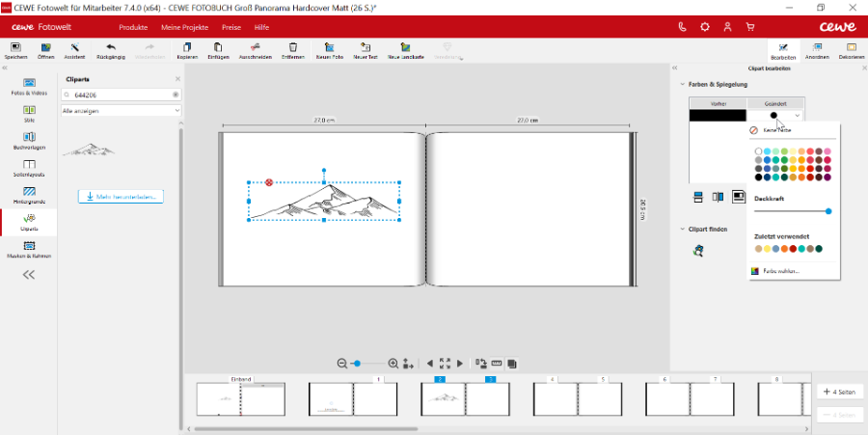This screenshot has width=868, height=435.
Task: Mirror clipart horizontally icon
Action: coord(718,197)
